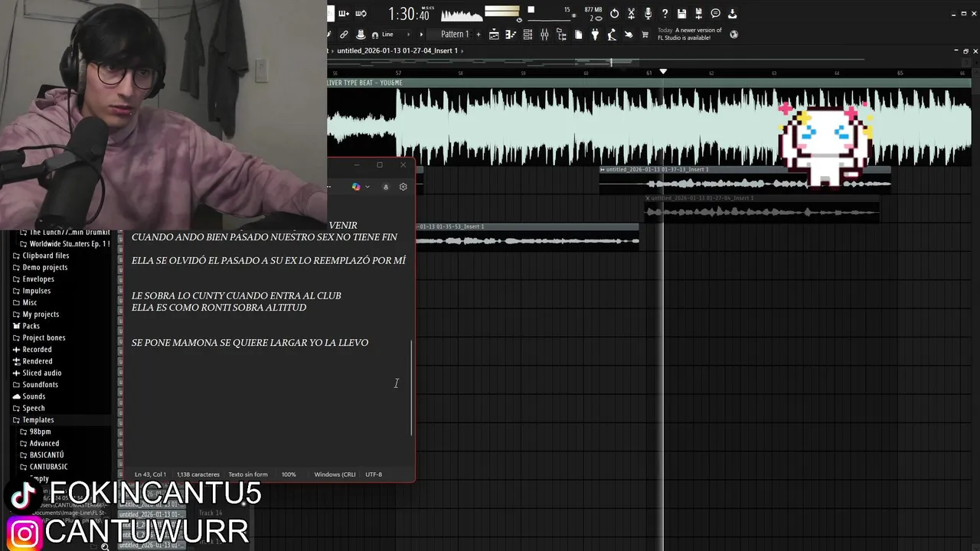The height and width of the screenshot is (551, 980).
Task: Toggle the oscilloscope eye visibility icon
Action: point(520,20)
